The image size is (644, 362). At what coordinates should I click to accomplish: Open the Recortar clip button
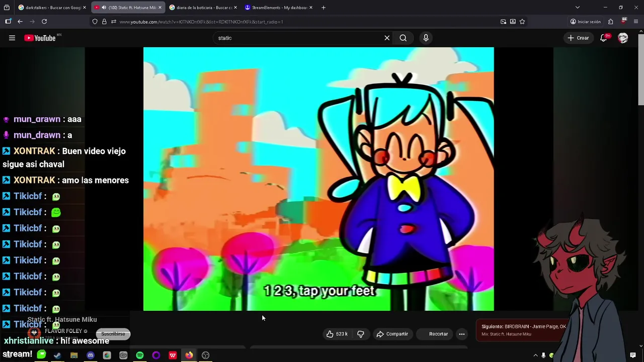(x=434, y=334)
